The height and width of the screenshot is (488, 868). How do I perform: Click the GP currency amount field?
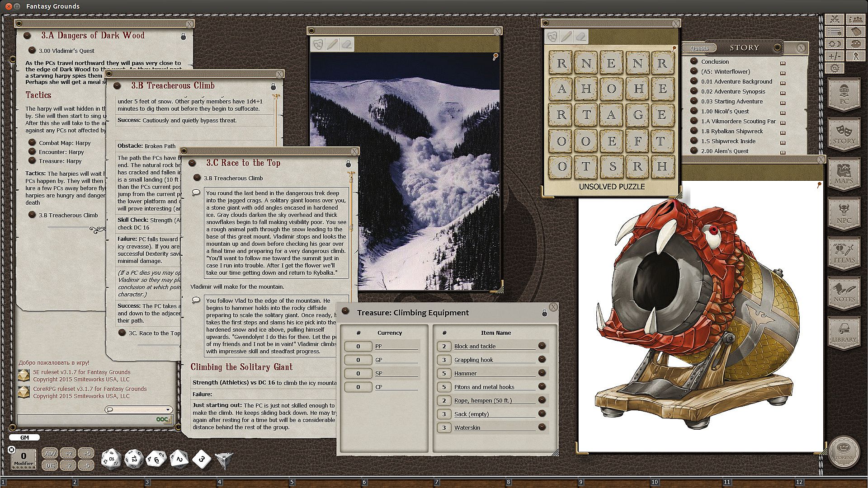point(358,360)
